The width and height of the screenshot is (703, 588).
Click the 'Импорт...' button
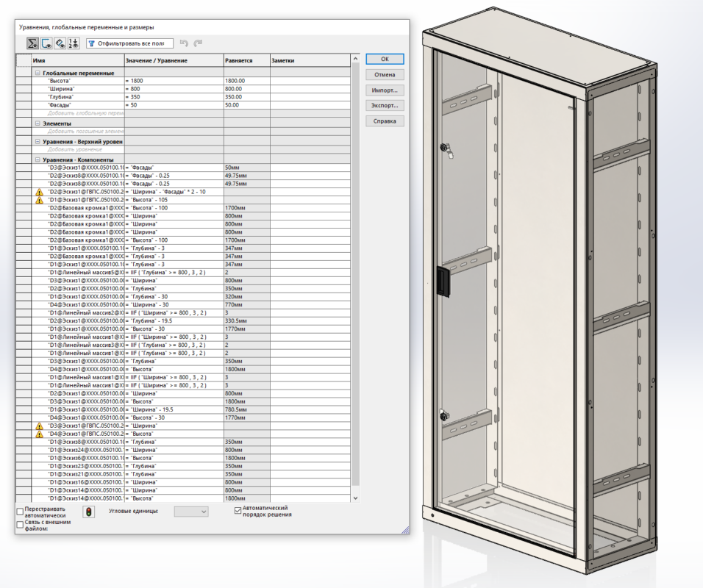click(x=385, y=90)
